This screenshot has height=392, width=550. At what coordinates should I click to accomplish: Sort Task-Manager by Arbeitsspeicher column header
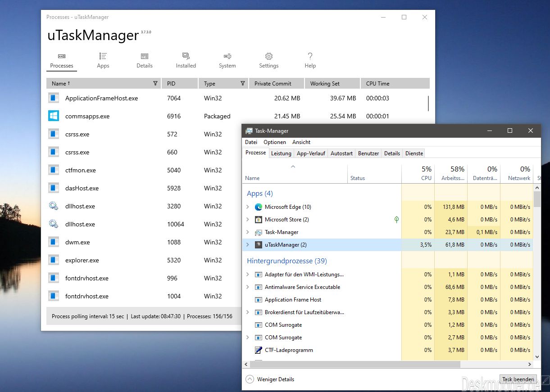[x=451, y=173]
